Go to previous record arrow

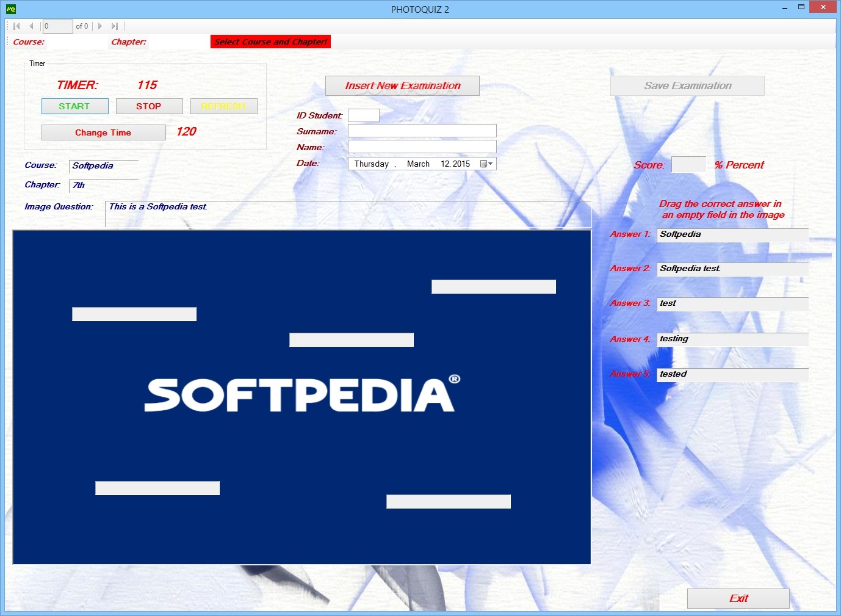31,26
